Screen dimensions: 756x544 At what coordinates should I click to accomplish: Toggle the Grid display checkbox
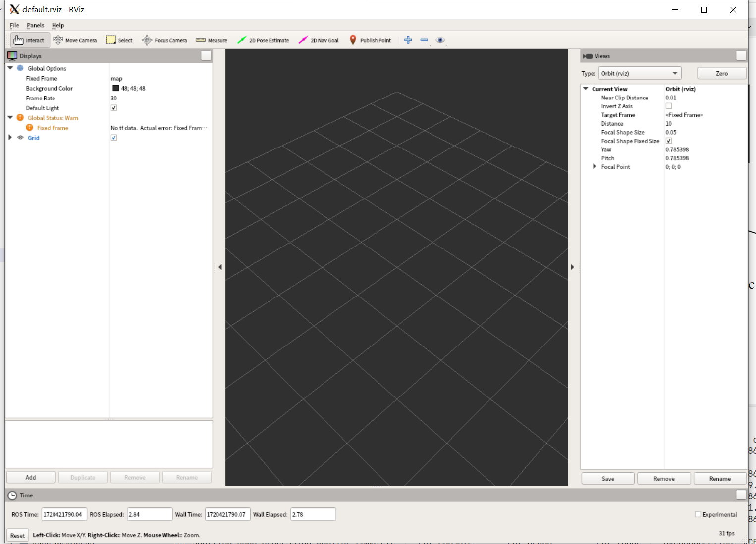coord(114,138)
